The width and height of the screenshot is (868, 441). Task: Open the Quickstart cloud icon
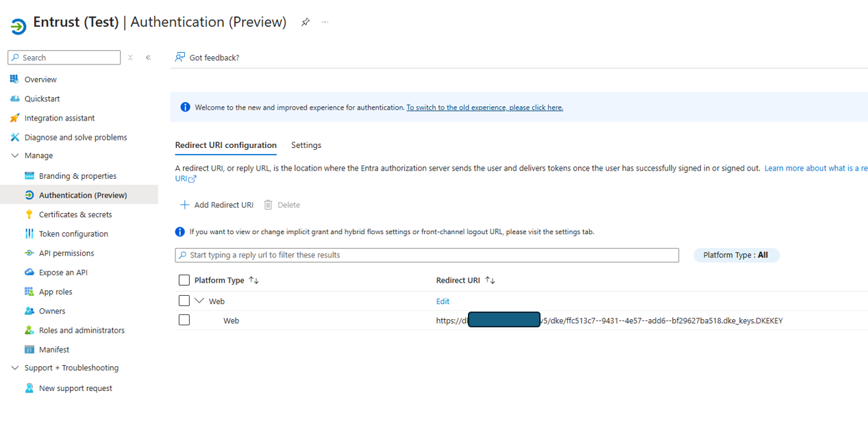click(15, 99)
